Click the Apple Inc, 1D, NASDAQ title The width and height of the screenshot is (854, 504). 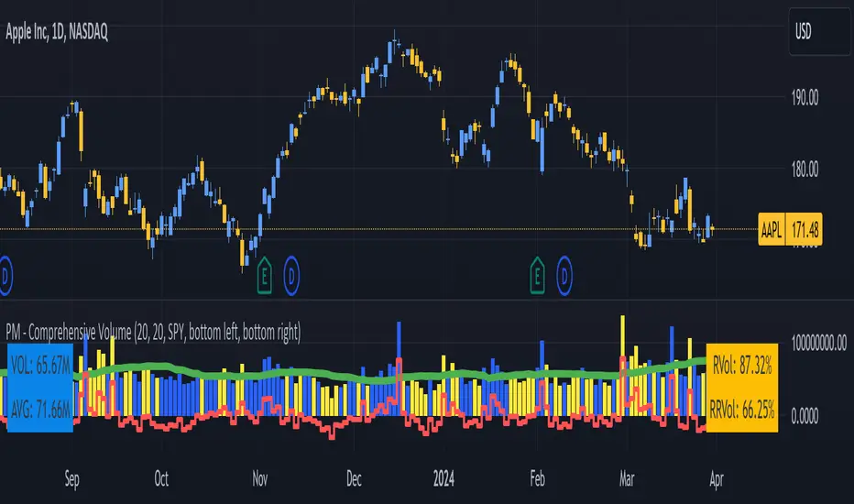click(57, 32)
